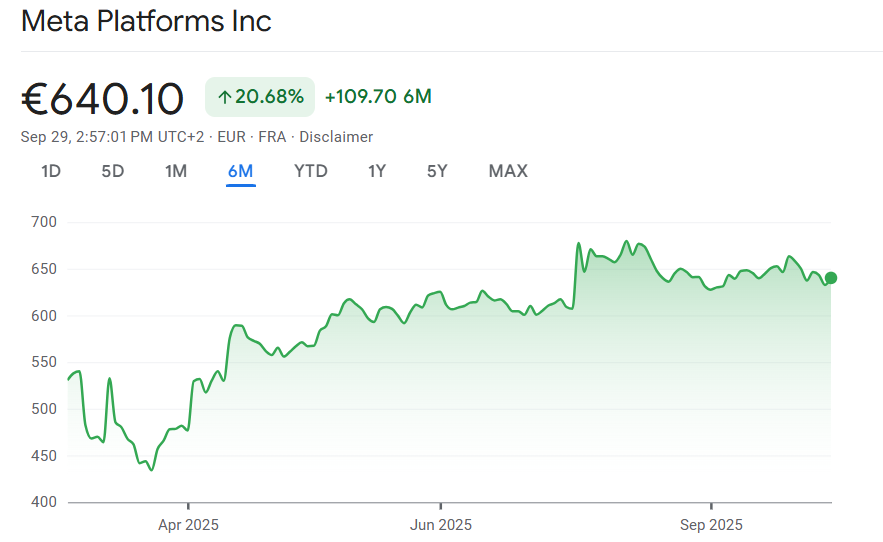The height and width of the screenshot is (542, 883).
Task: Click the green up-arrow icon
Action: pyautogui.click(x=225, y=97)
